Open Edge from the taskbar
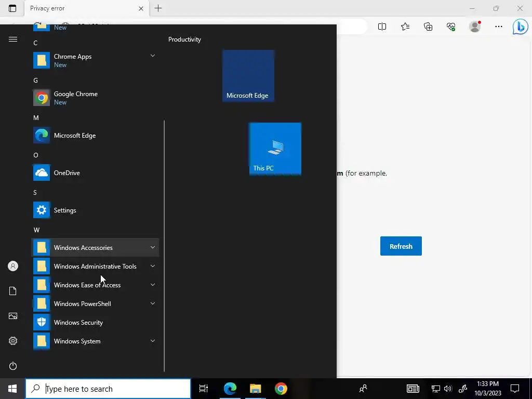 coord(230,389)
